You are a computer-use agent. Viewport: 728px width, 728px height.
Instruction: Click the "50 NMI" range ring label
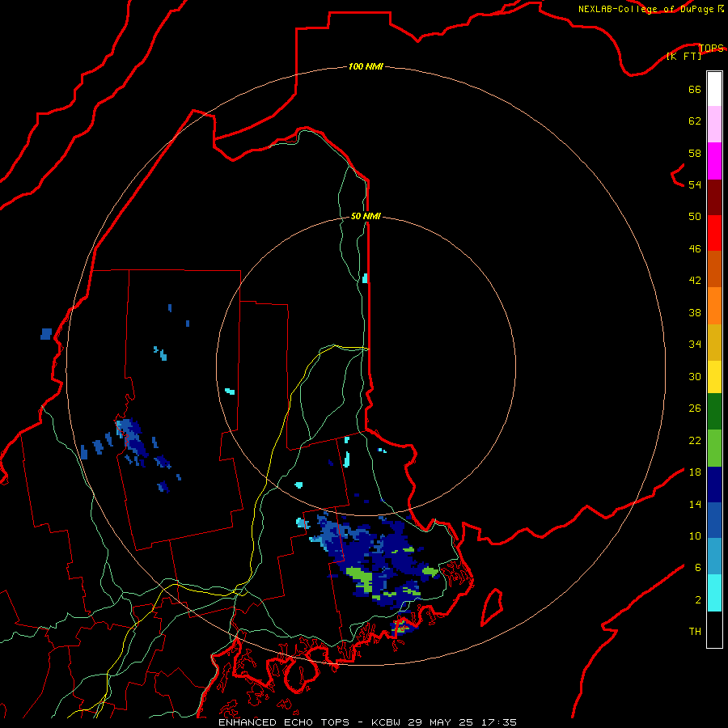[x=366, y=216]
